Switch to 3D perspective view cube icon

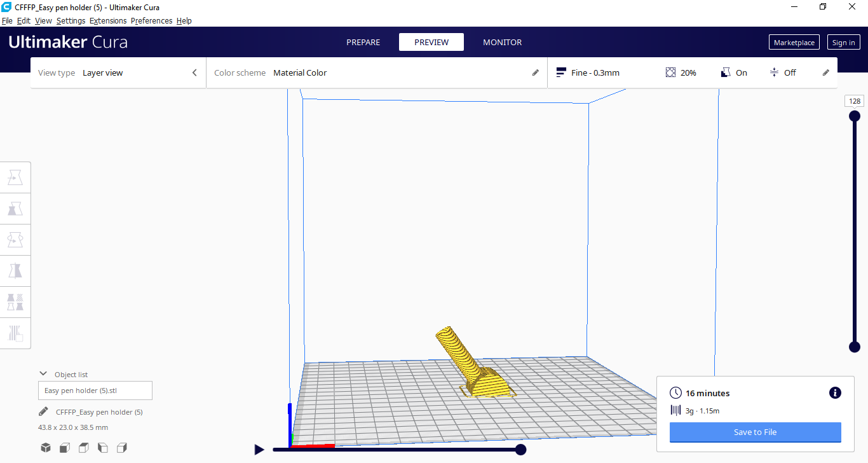46,448
